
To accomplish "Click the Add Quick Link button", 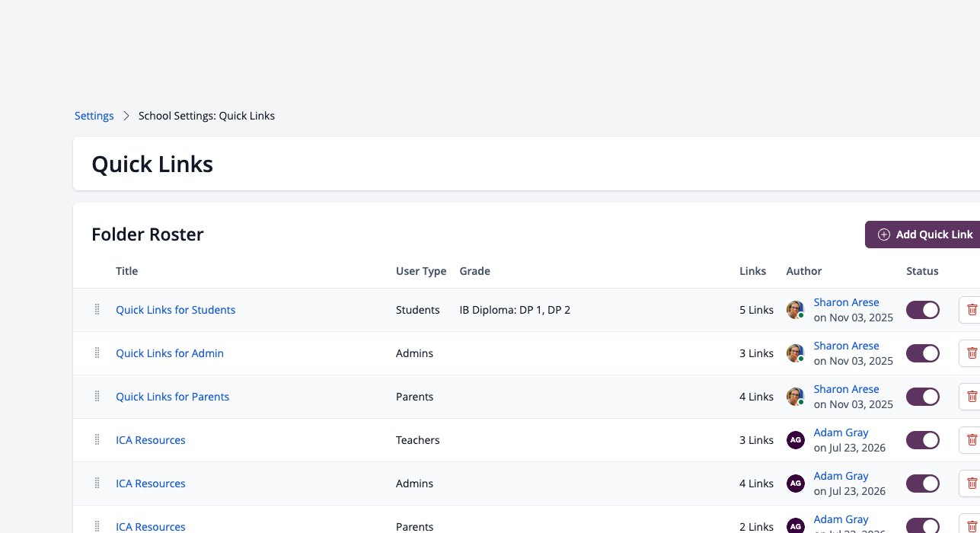I will pyautogui.click(x=923, y=235).
